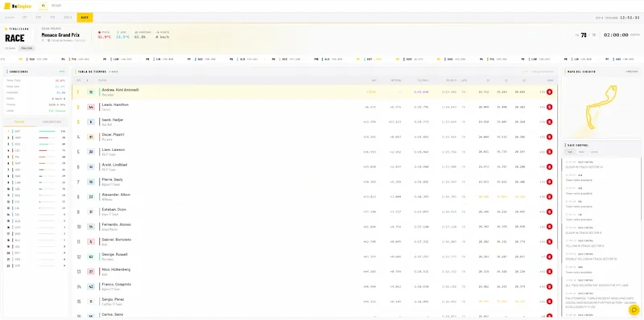This screenshot has height=320, width=644.
Task: Click the back arrow beside circuit name
Action: pos(43,40)
